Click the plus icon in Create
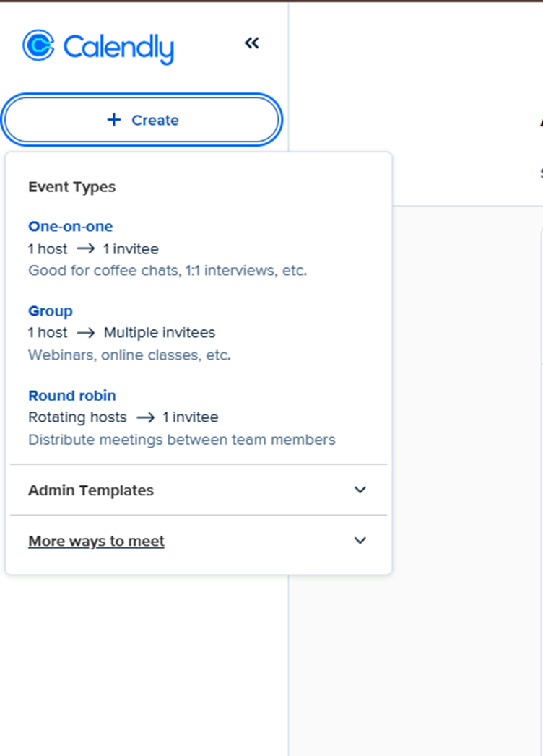 coord(113,120)
